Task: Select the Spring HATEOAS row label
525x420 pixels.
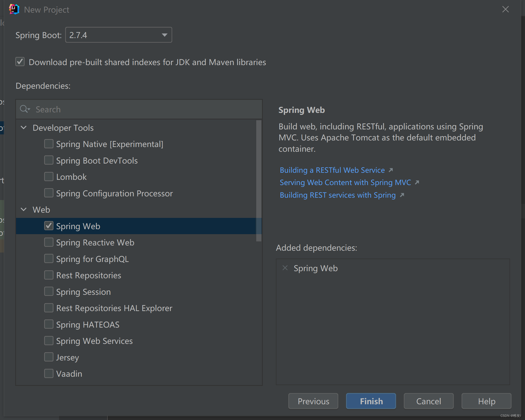Action: (x=88, y=325)
